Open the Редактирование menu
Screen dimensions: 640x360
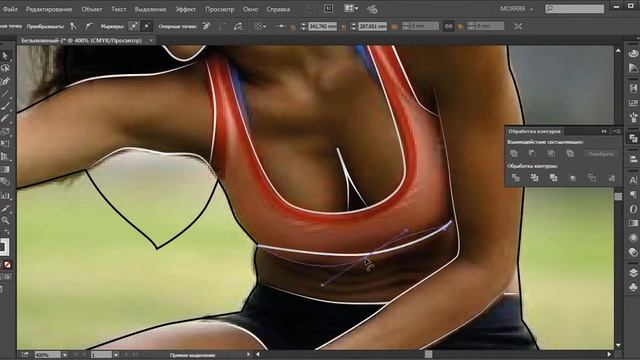pyautogui.click(x=49, y=9)
